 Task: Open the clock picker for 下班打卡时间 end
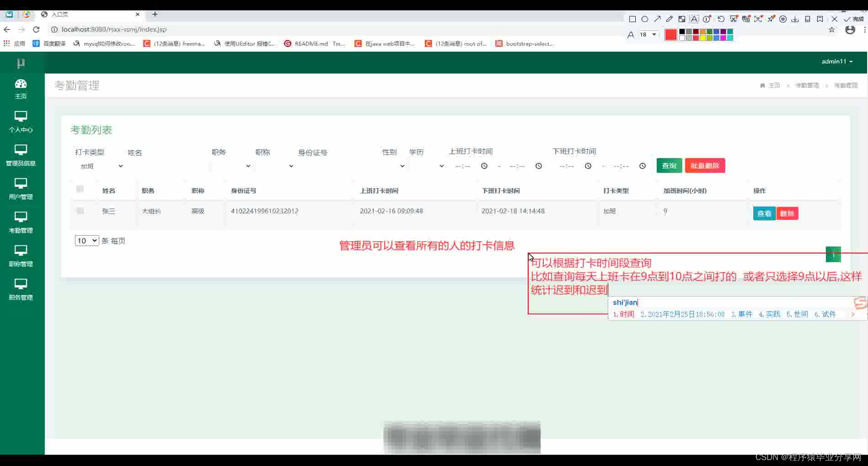[x=643, y=166]
